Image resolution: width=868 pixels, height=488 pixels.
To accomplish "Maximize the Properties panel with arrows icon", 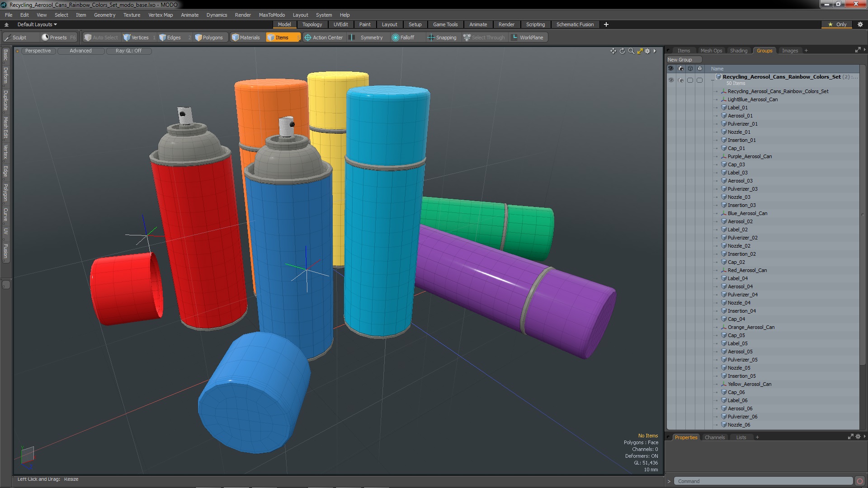I will click(850, 437).
